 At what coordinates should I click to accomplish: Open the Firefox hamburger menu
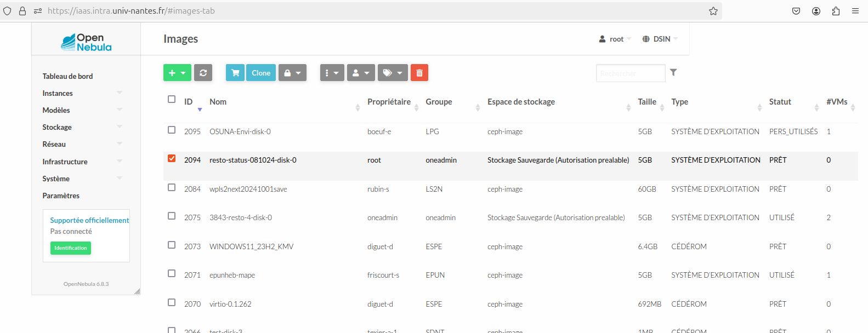(855, 11)
